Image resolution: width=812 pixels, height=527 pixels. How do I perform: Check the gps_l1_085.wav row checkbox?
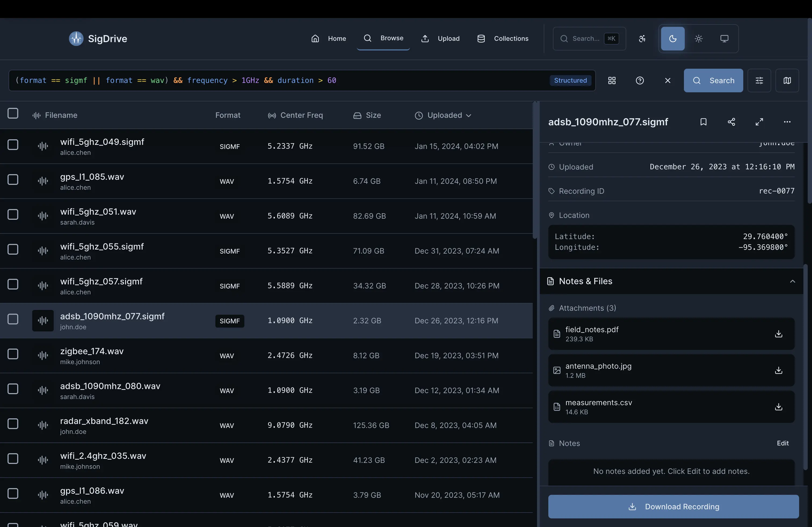(13, 180)
